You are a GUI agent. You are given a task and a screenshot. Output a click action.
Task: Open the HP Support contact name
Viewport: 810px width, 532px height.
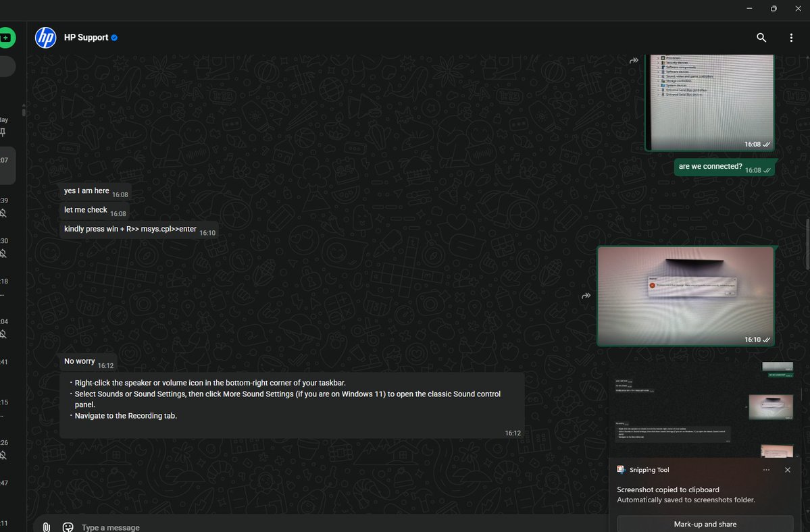(x=86, y=38)
